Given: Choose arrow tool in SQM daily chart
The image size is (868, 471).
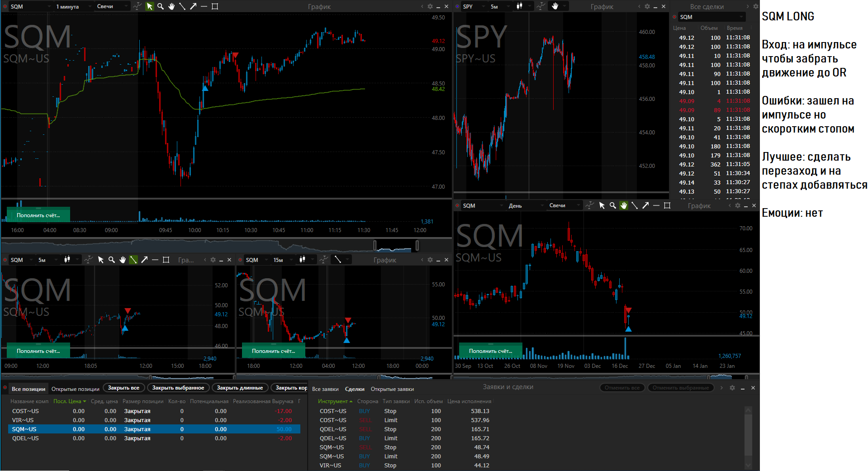Looking at the screenshot, I should [645, 205].
